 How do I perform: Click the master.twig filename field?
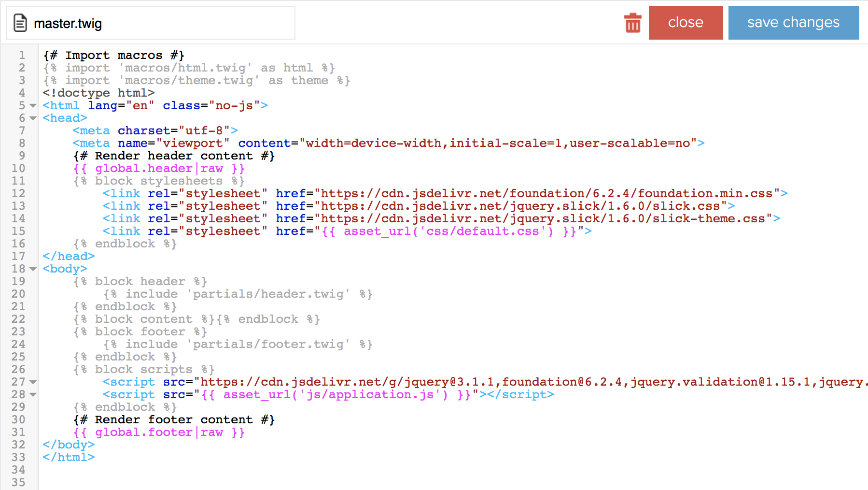pyautogui.click(x=151, y=23)
